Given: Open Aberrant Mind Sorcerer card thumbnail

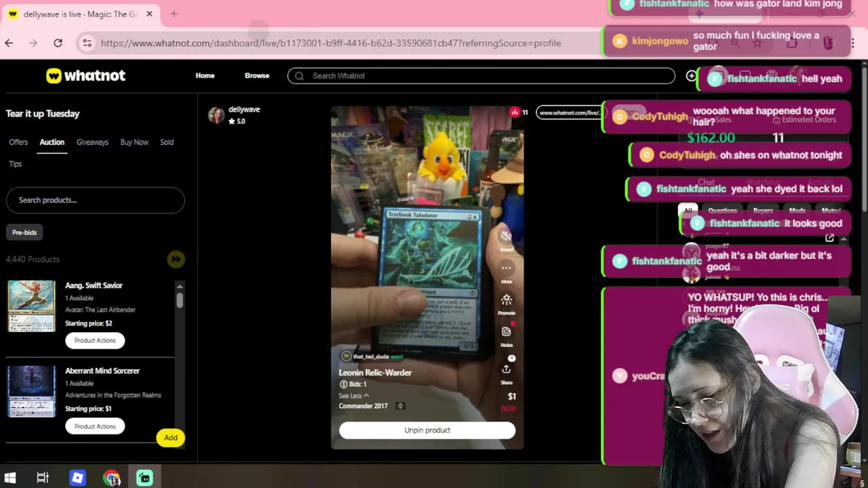Looking at the screenshot, I should tap(31, 391).
